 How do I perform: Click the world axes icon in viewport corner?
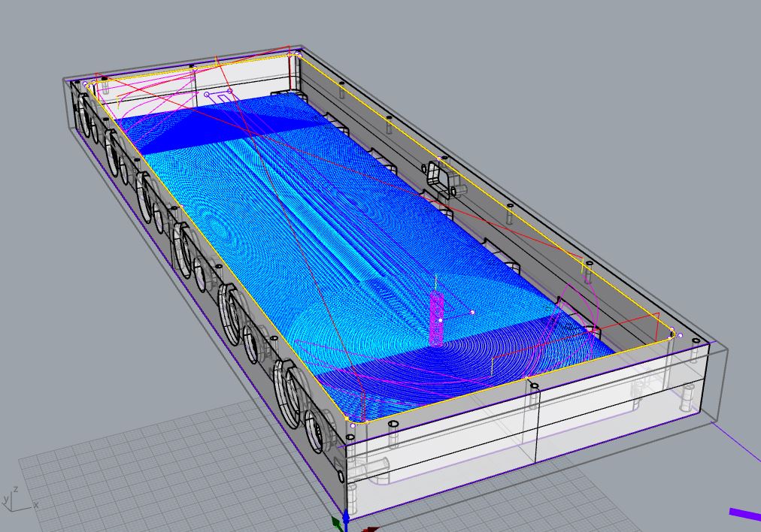20,497
